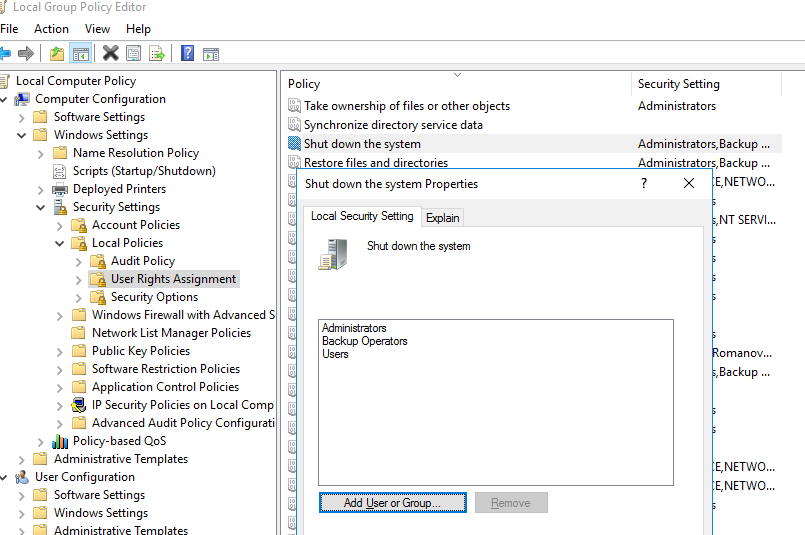Click the Up one level folder icon
The image size is (805, 535).
click(x=57, y=53)
